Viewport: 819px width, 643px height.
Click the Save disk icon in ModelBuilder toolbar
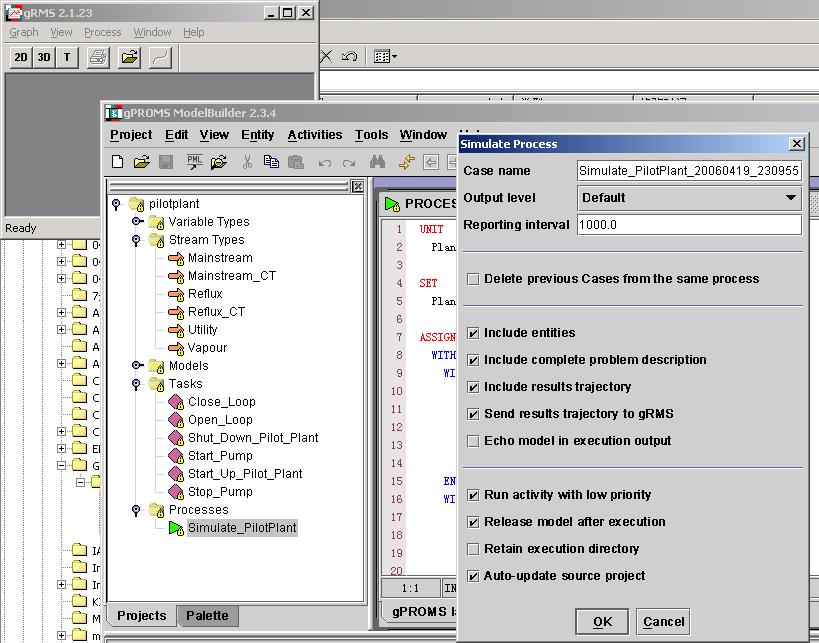coord(166,162)
